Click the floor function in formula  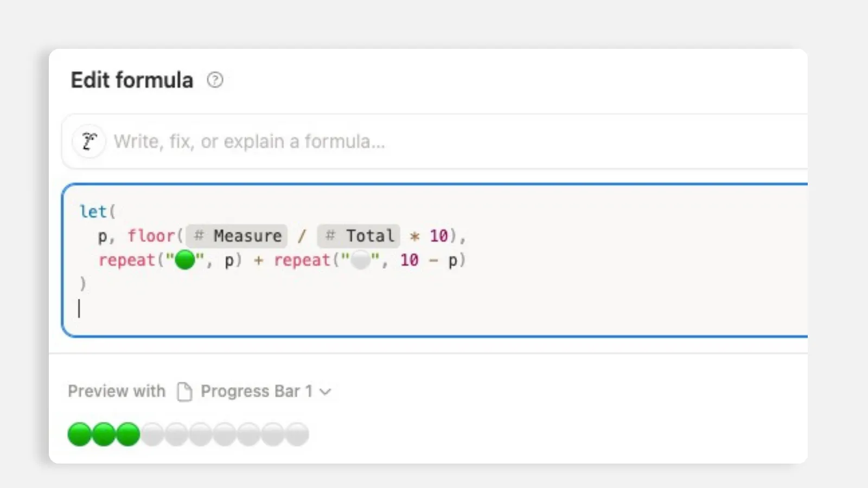point(151,236)
